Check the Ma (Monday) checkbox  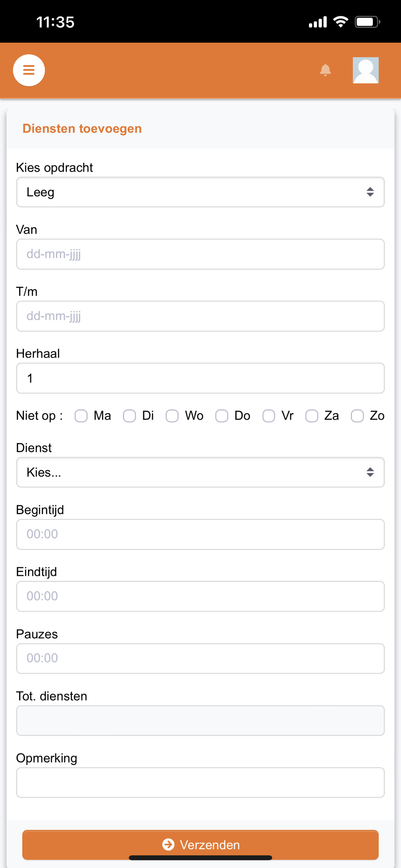[x=81, y=416]
